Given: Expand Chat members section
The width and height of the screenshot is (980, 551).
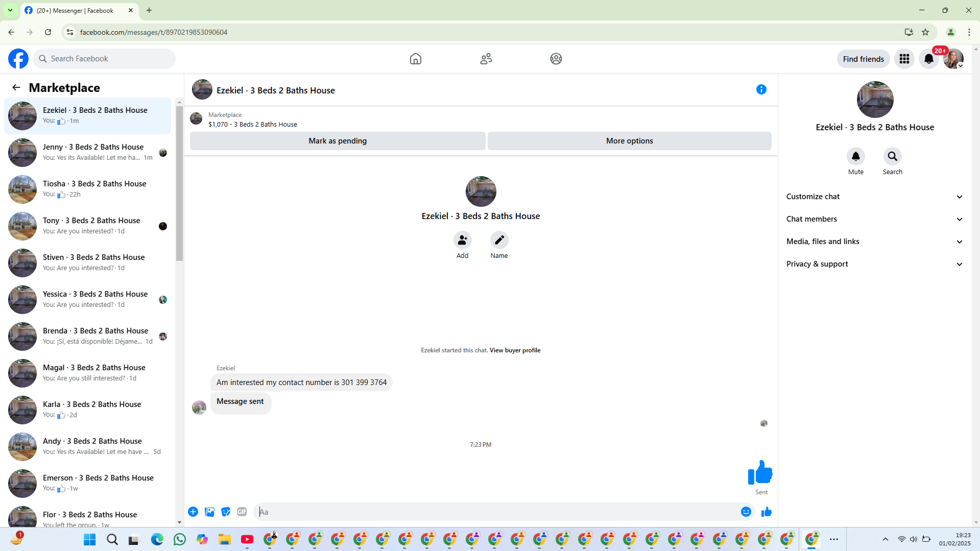Looking at the screenshot, I should pyautogui.click(x=875, y=219).
